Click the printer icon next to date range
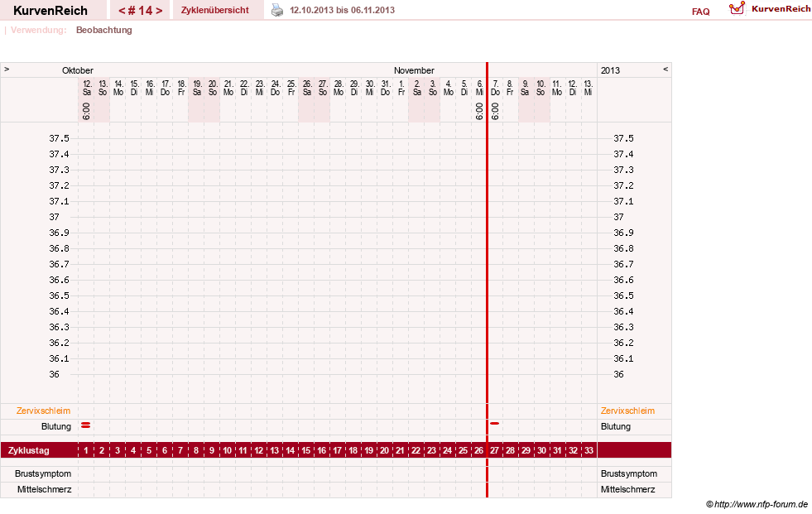Viewport: 812px width, 514px height. point(277,11)
